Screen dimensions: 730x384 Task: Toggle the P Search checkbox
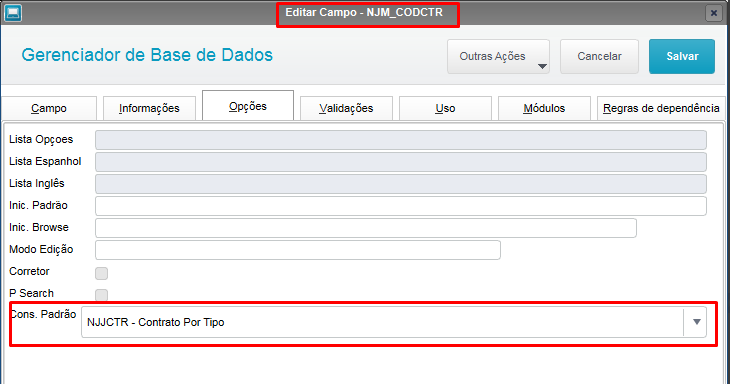pos(101,295)
